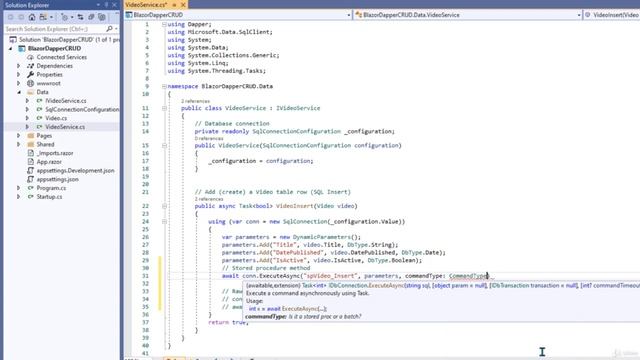Image resolution: width=640 pixels, height=360 pixels.
Task: Select VideoService.cs in Solution Explorer
Action: point(65,127)
